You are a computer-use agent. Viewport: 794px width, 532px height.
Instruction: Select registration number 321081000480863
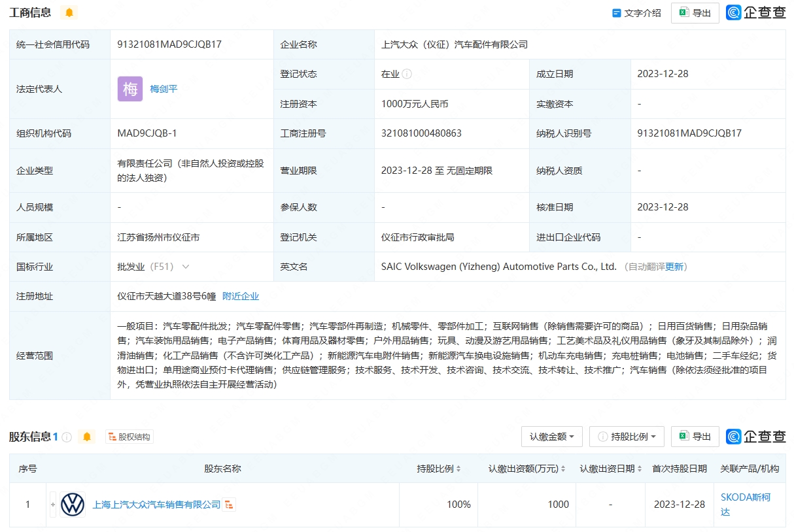(421, 133)
